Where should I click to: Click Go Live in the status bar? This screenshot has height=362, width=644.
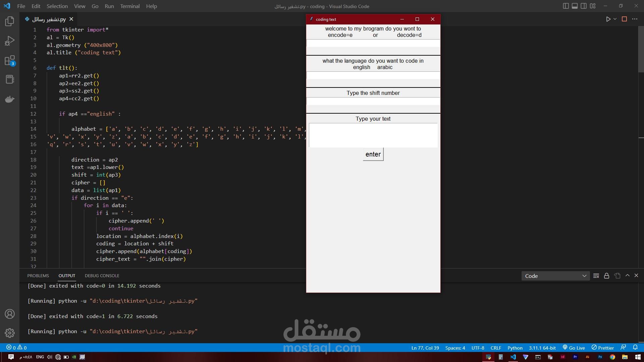(x=574, y=348)
